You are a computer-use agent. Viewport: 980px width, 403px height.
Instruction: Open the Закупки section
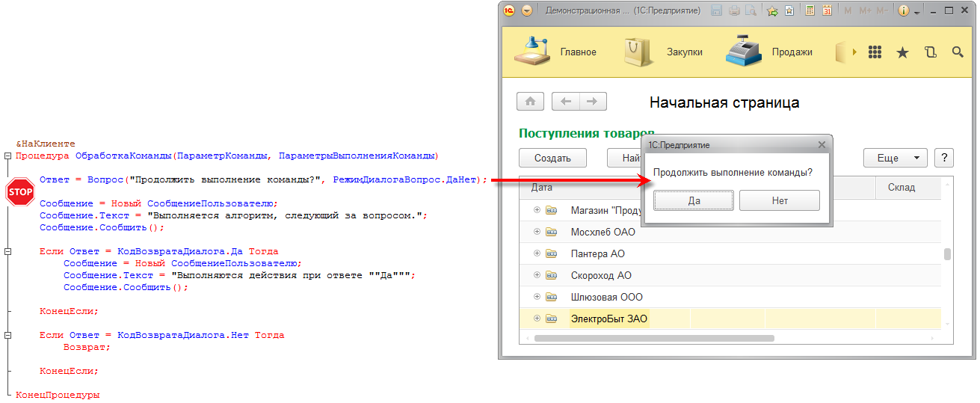pos(685,52)
